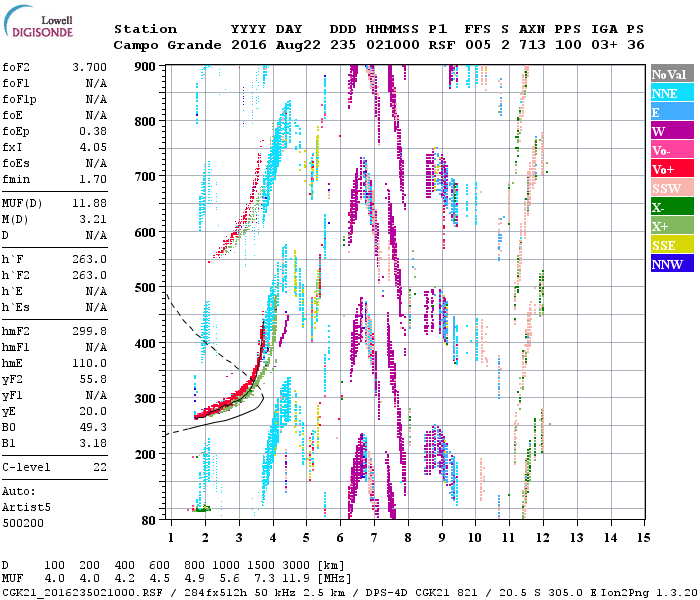Click the Aug22 date in header
This screenshot has height=600, width=700.
(298, 45)
